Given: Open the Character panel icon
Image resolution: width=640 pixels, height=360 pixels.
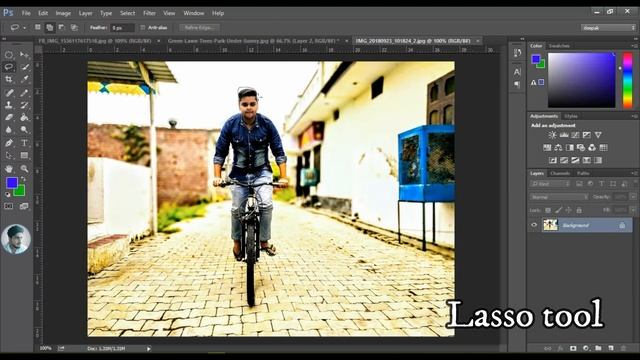Looking at the screenshot, I should click(517, 72).
